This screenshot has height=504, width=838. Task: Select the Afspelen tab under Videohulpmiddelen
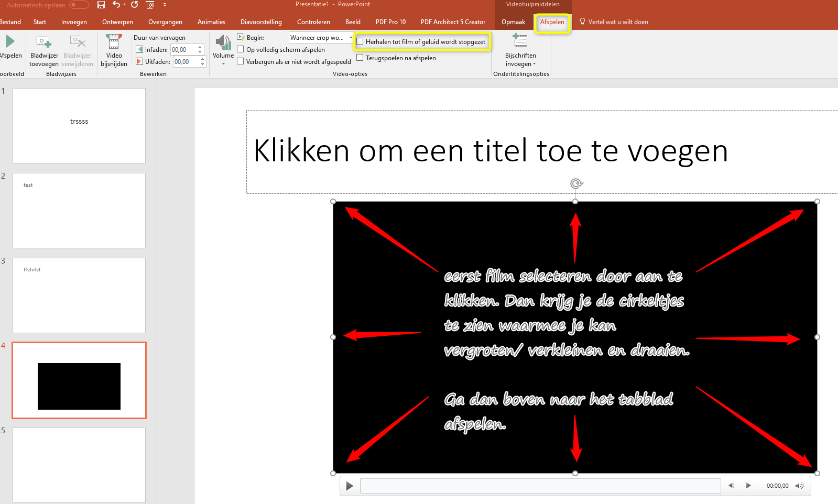coord(552,22)
